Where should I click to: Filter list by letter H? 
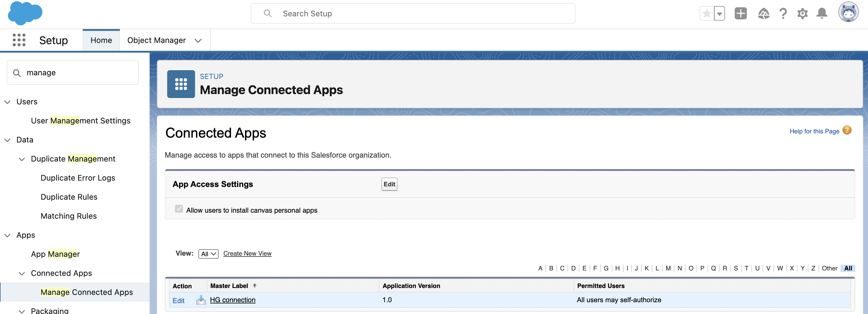(617, 268)
